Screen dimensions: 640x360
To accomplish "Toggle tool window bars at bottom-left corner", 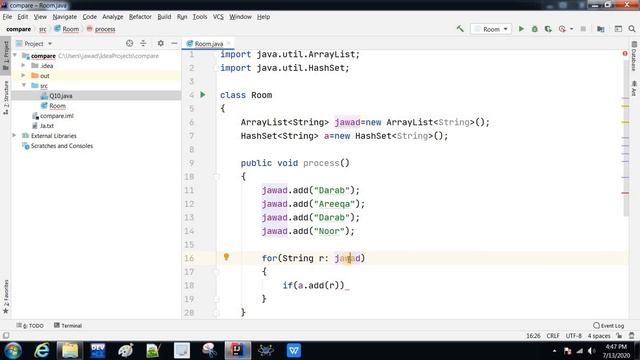I will pyautogui.click(x=6, y=336).
